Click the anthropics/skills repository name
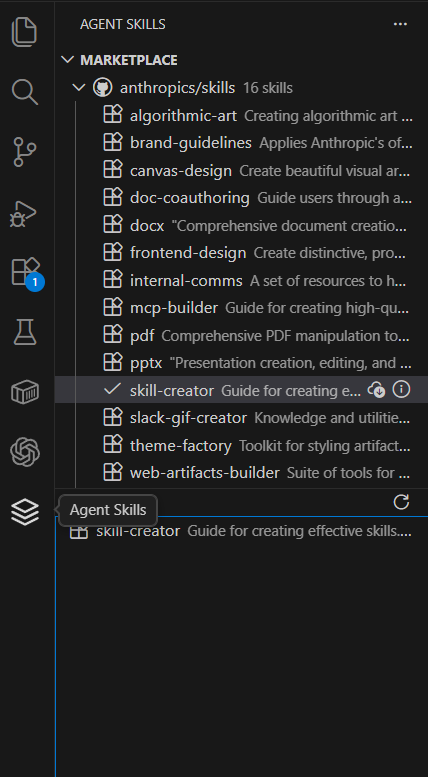 (177, 88)
